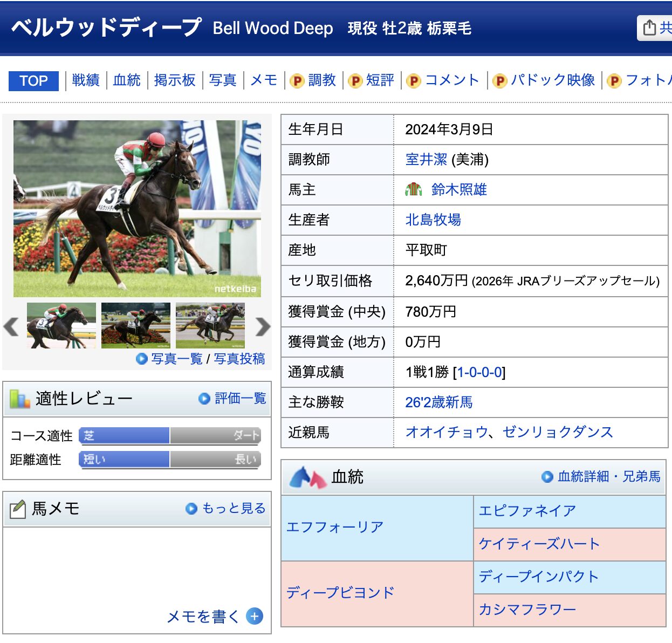The height and width of the screenshot is (643, 672).
Task: Open the 評価一覧 link
Action: click(241, 399)
